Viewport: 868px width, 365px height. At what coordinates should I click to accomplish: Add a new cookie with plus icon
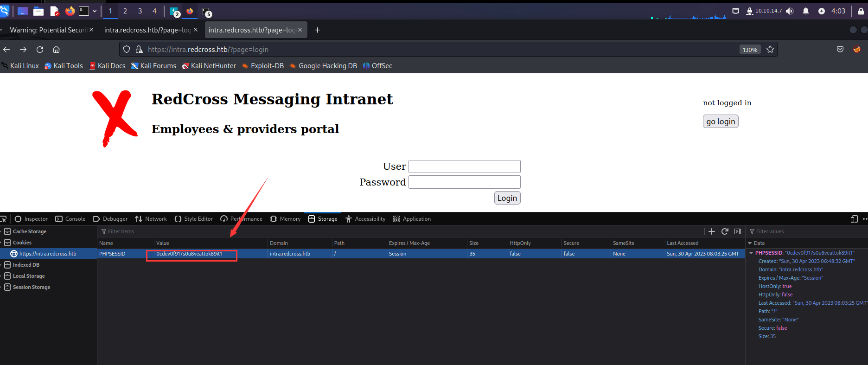pos(712,231)
